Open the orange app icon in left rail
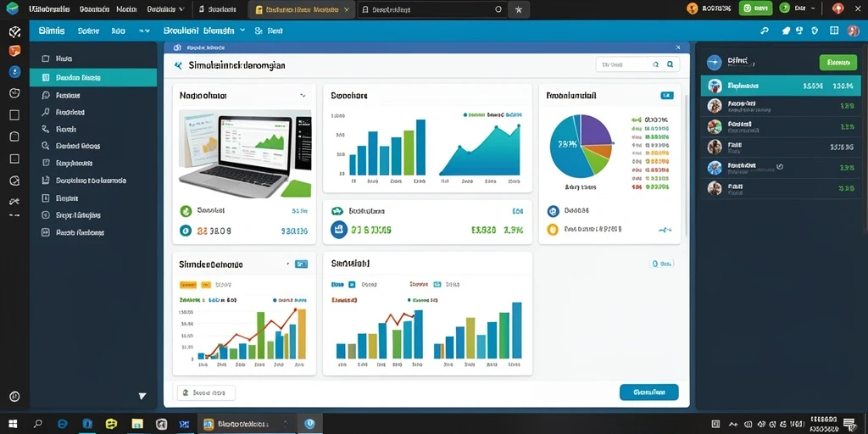This screenshot has width=868, height=434. 15,51
